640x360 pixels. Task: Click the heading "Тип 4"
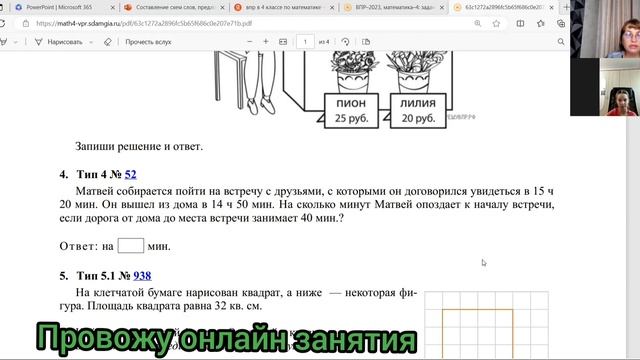coord(92,174)
